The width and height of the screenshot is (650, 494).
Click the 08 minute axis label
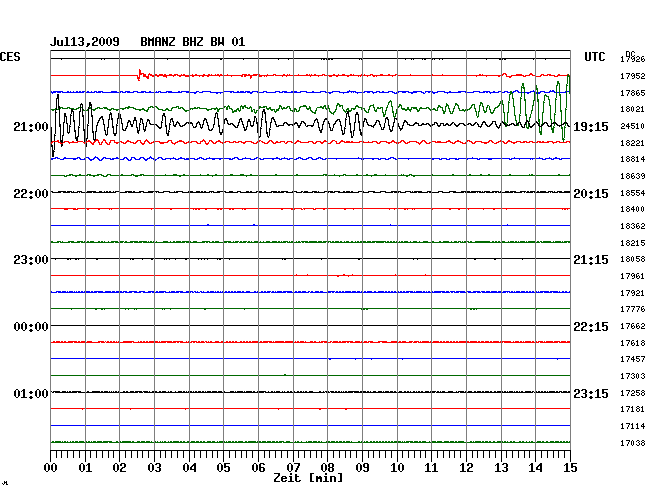coord(327,468)
